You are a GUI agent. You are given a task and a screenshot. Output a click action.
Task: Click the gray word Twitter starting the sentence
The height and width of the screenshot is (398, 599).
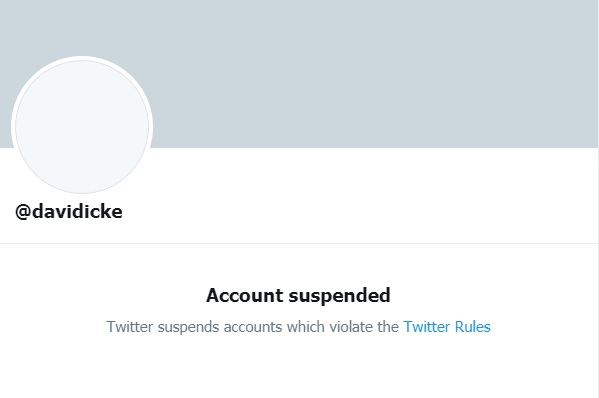point(130,327)
